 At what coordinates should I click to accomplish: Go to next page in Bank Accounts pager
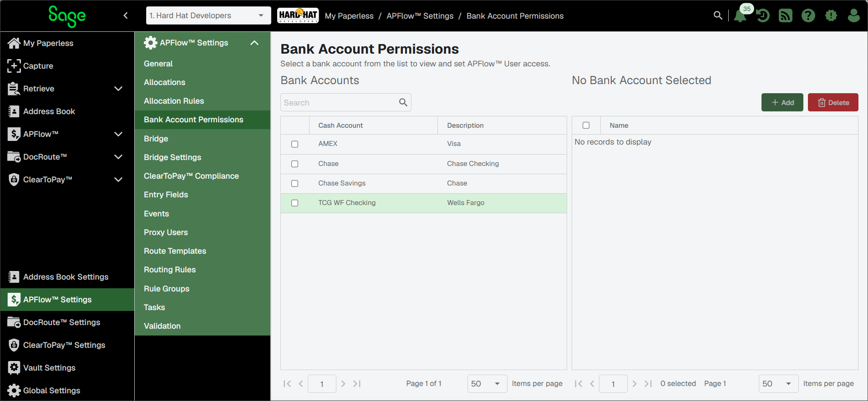343,384
